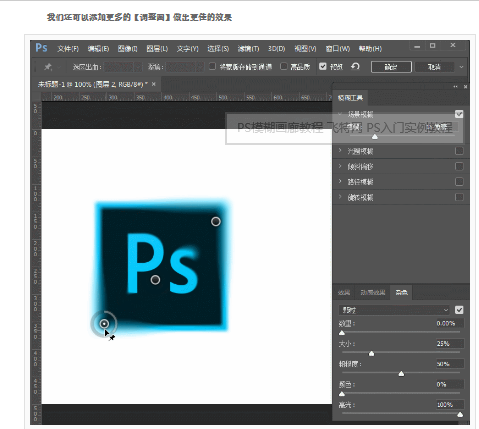Open the 选择(S) menu

coord(218,49)
